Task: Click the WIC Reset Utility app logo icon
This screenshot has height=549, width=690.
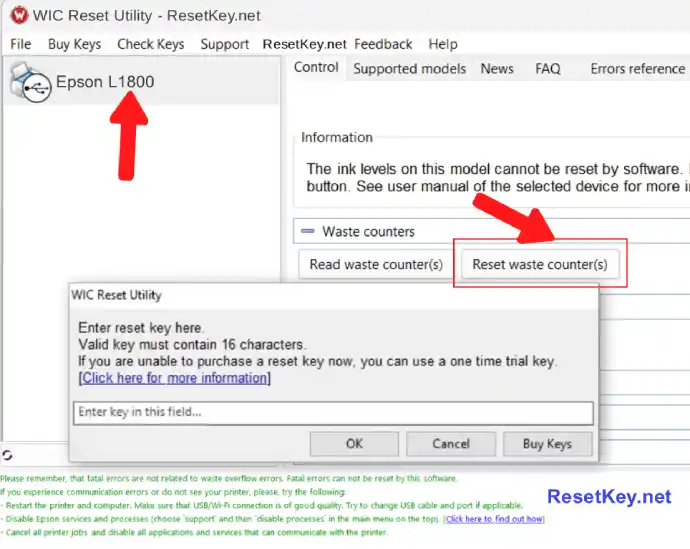Action: tap(18, 15)
